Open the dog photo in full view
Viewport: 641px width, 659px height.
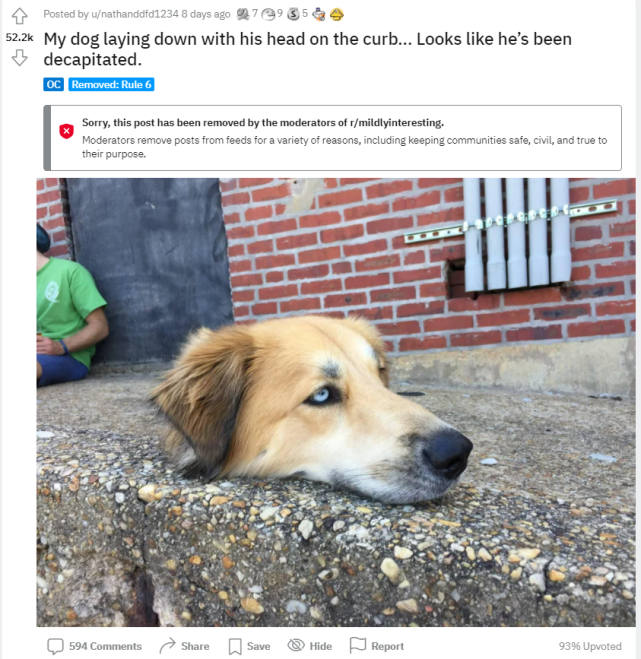(x=336, y=402)
